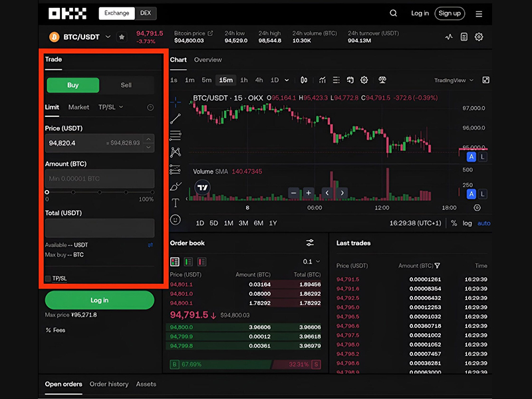Viewport: 532px width, 399px height.
Task: Add BTC/USDT to favorites star
Action: pos(122,37)
